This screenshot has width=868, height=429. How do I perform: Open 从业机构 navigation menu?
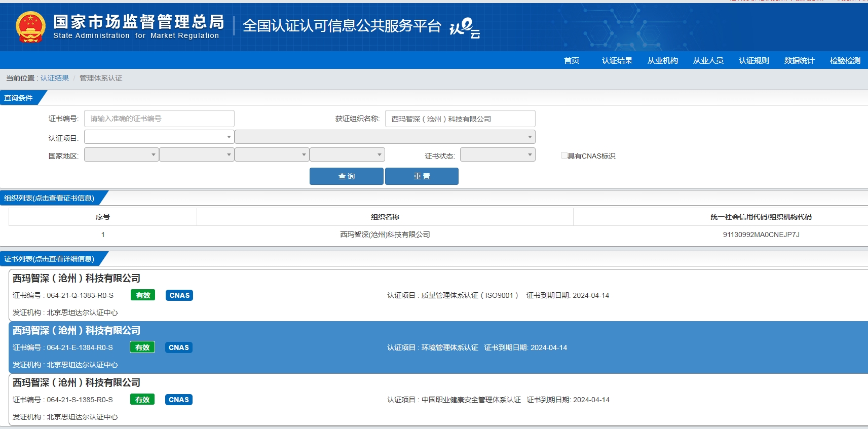[x=663, y=60]
